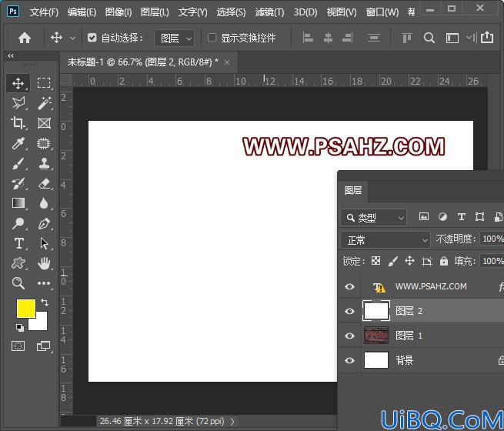Hide the WWW.PSAHZ.COM text layer

click(349, 286)
